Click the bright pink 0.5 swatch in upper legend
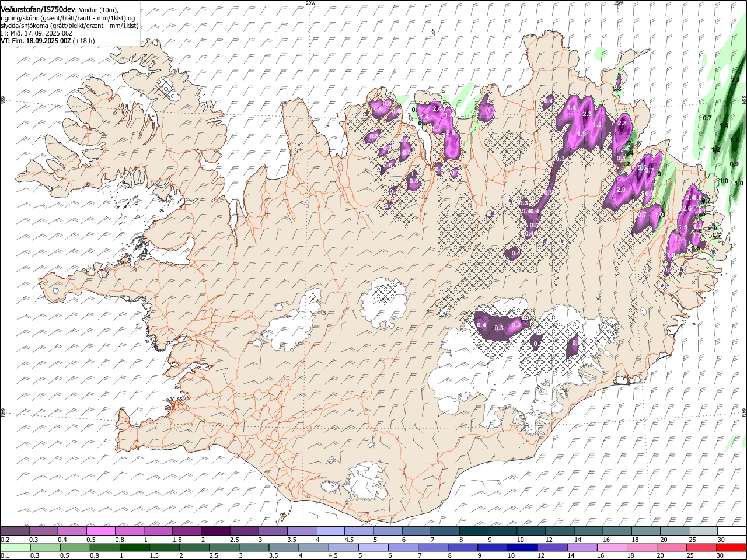This screenshot has height=560, width=747. tap(100, 531)
